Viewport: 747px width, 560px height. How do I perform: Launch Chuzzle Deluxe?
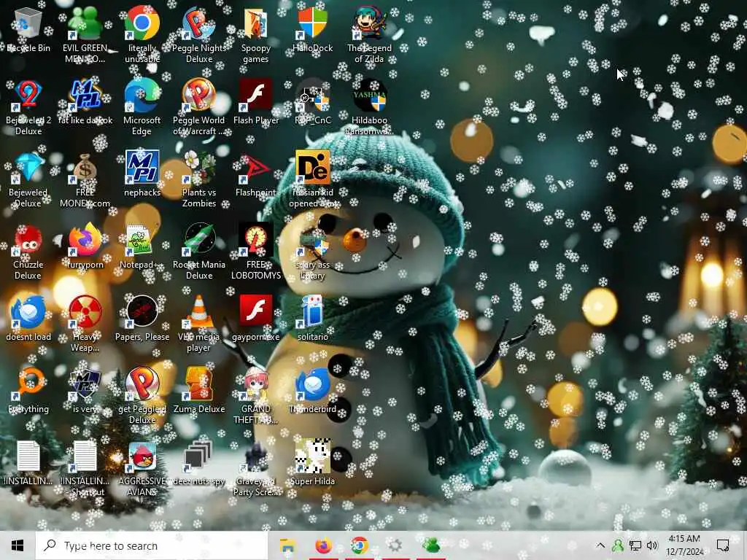point(28,252)
